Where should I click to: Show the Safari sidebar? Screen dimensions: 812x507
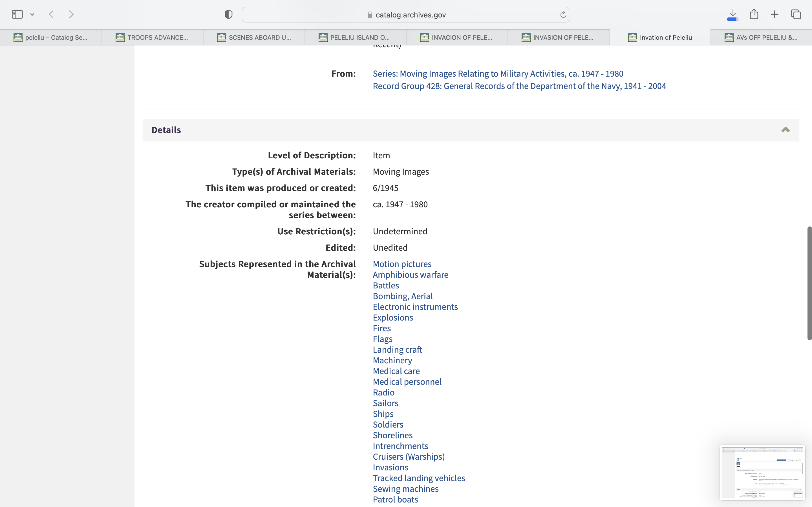pyautogui.click(x=17, y=14)
